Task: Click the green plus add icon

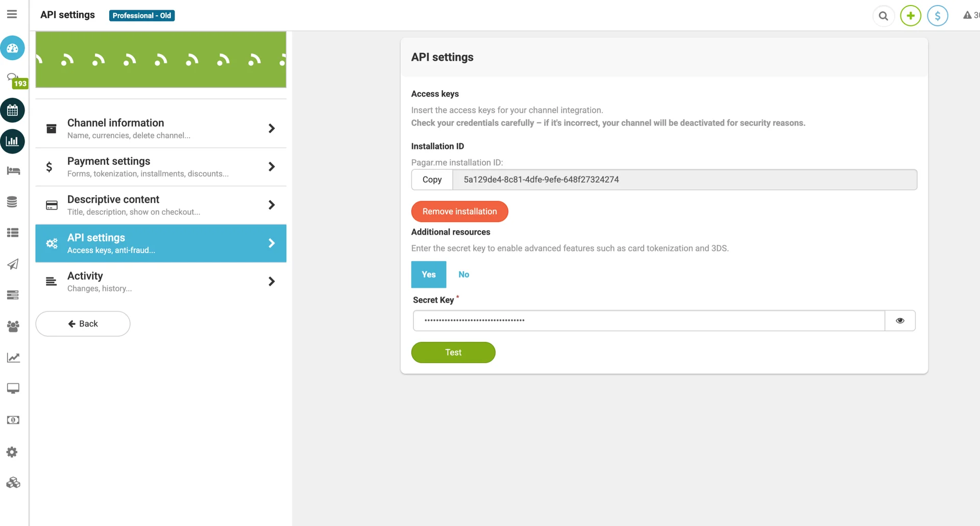Action: point(911,16)
